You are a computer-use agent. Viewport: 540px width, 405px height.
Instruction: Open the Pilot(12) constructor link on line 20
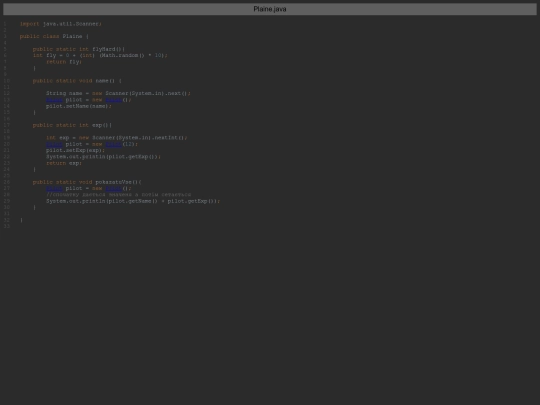coord(113,144)
